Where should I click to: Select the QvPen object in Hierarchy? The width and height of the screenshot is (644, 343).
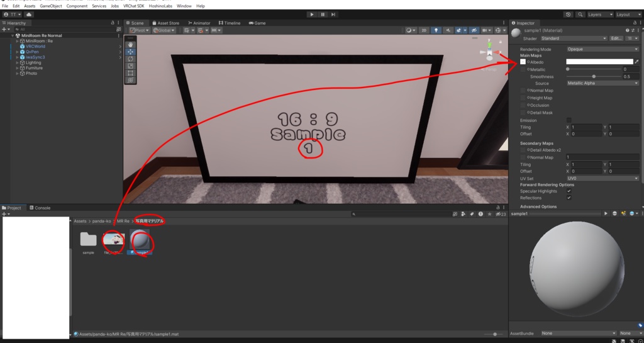pos(32,52)
